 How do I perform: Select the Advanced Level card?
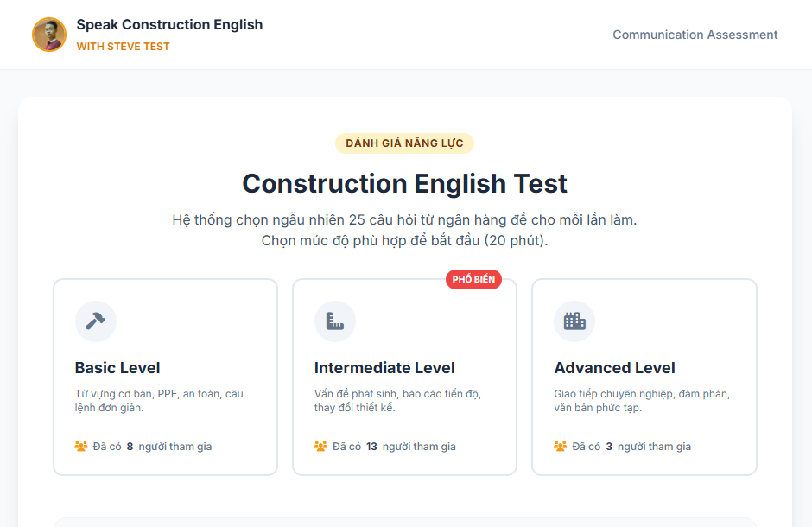point(644,377)
